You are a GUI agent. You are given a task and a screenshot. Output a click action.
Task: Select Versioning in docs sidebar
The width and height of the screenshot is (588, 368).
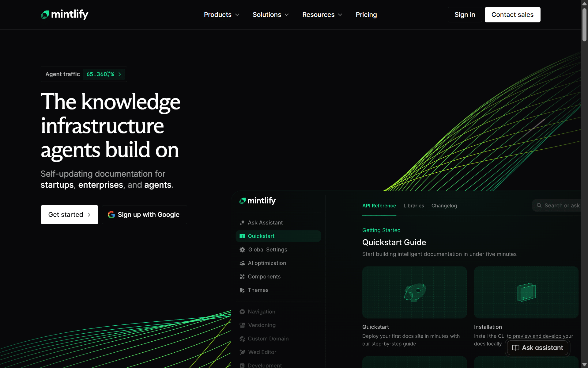[278, 325]
